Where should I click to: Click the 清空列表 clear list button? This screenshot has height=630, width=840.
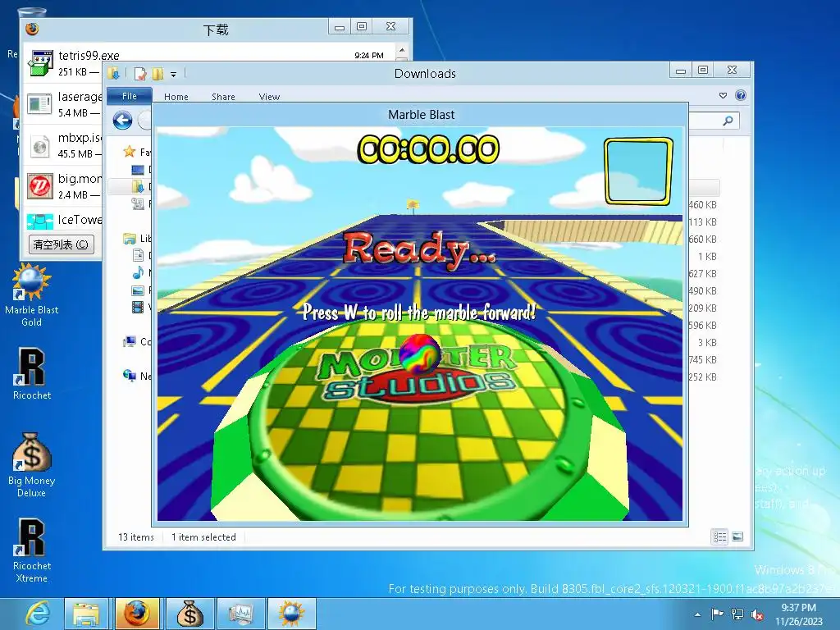(61, 244)
